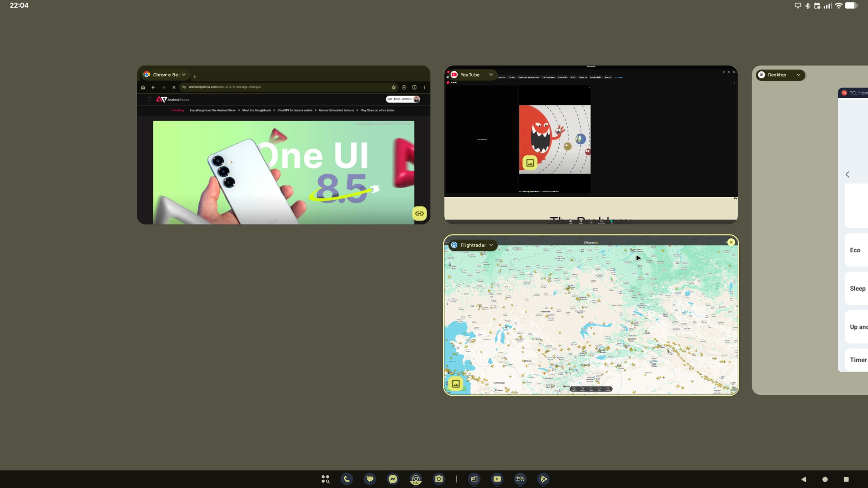Open the Chrome three-dot overflow menu
The height and width of the screenshot is (488, 868).
pos(424,87)
